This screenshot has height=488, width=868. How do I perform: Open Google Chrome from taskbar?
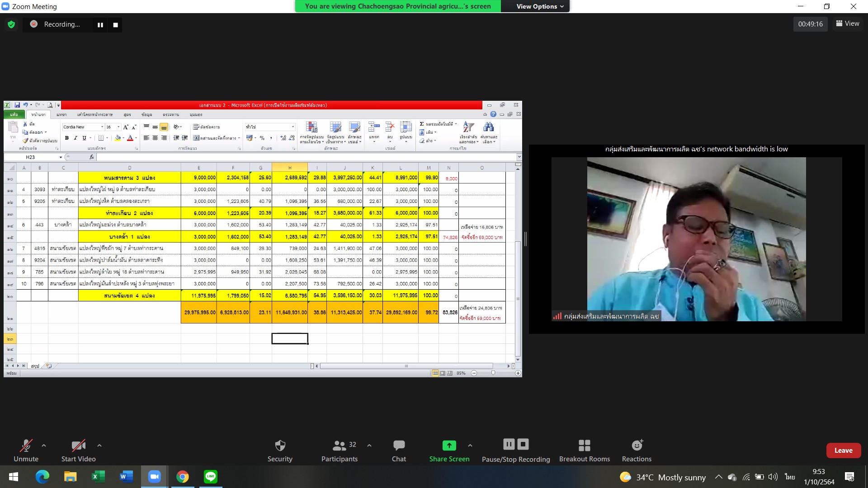[183, 476]
